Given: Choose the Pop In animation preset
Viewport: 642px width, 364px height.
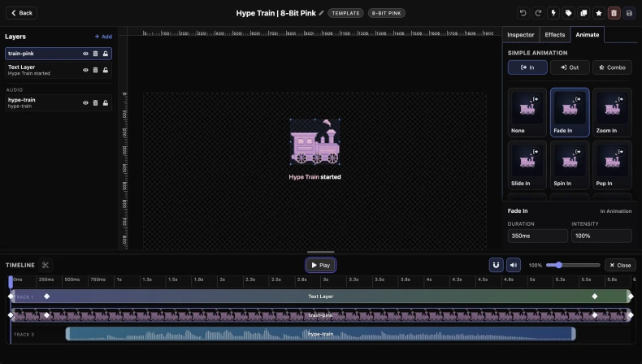Looking at the screenshot, I should 612,165.
